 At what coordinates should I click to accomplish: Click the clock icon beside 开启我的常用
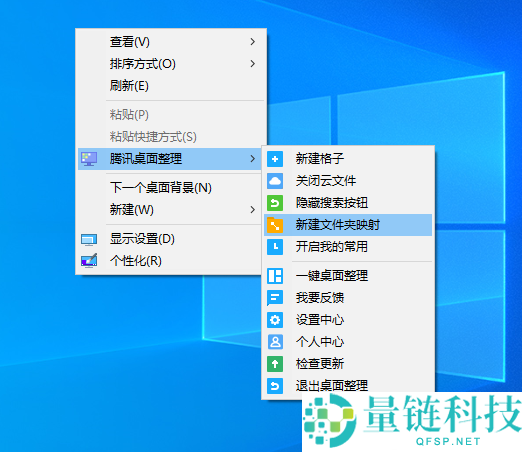pos(275,247)
